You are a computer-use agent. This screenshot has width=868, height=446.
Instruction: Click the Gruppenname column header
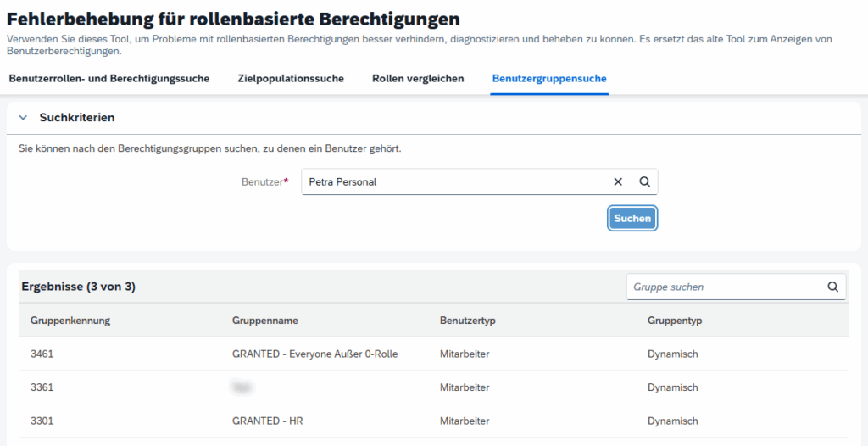(x=264, y=321)
